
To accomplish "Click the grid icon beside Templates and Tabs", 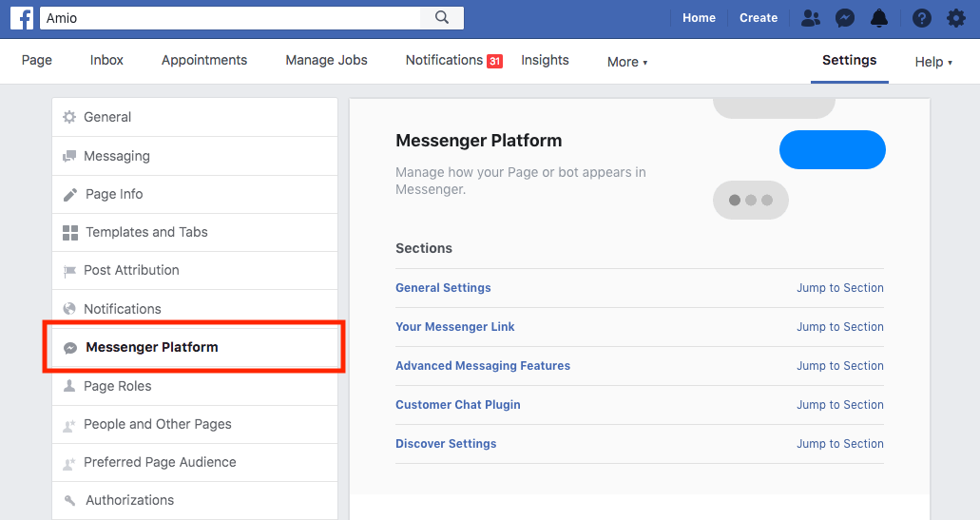I will pyautogui.click(x=70, y=233).
